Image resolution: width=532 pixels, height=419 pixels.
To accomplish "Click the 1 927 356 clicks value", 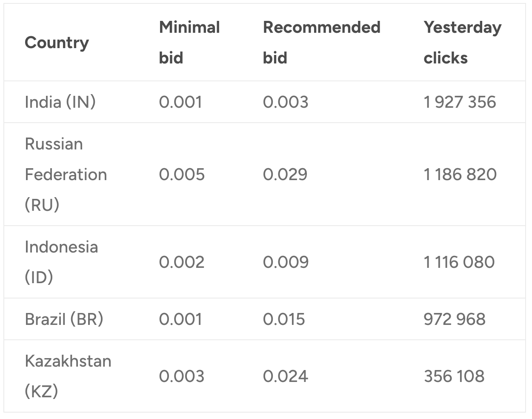I will click(x=460, y=102).
